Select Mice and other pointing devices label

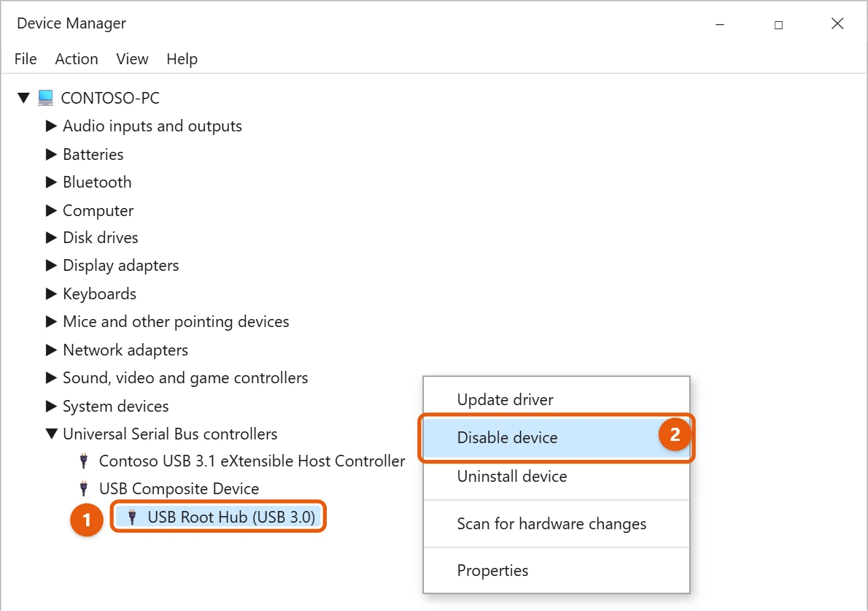point(176,322)
